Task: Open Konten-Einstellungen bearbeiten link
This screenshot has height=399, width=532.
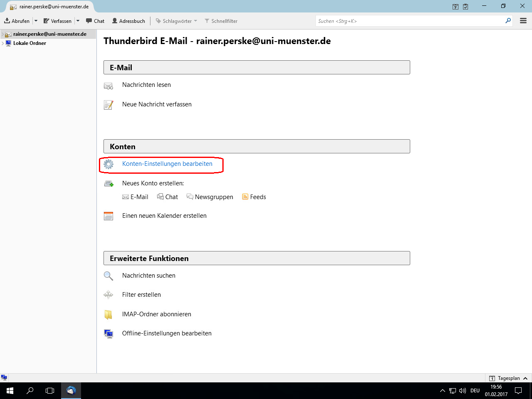Action: [x=167, y=164]
